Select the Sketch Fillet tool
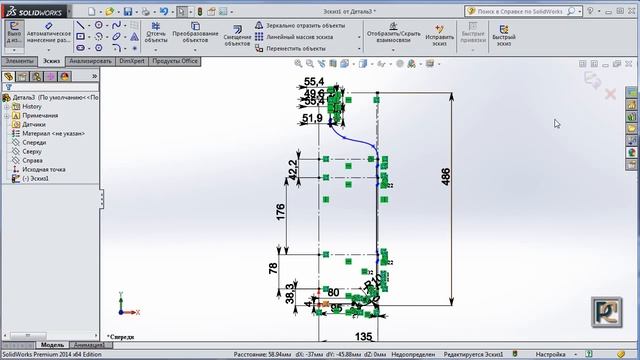640x360 pixels. pyautogui.click(x=116, y=48)
